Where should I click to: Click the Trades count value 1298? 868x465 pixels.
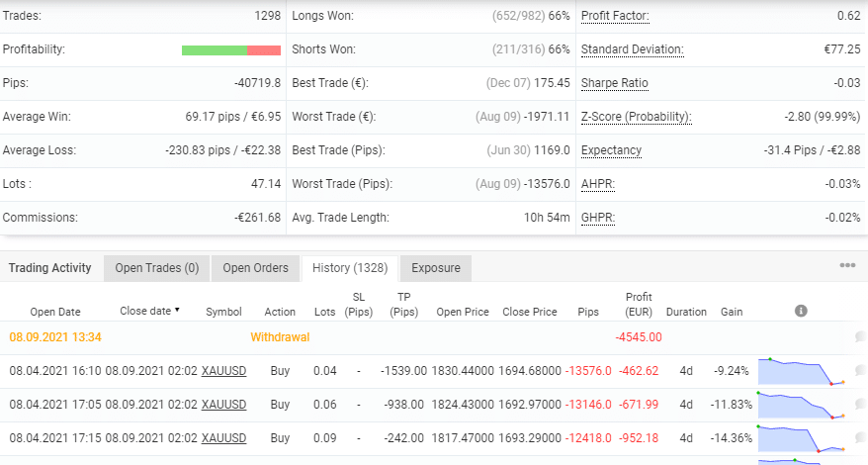coord(267,16)
